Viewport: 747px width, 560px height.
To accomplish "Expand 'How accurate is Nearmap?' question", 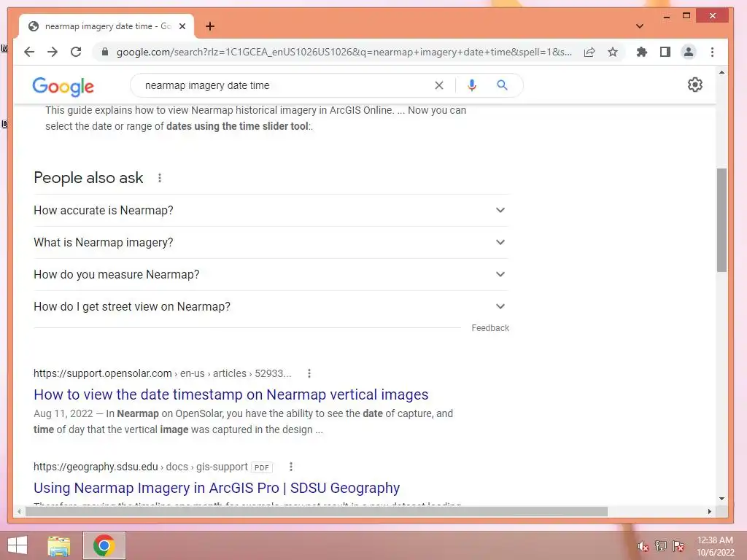I will (x=271, y=210).
